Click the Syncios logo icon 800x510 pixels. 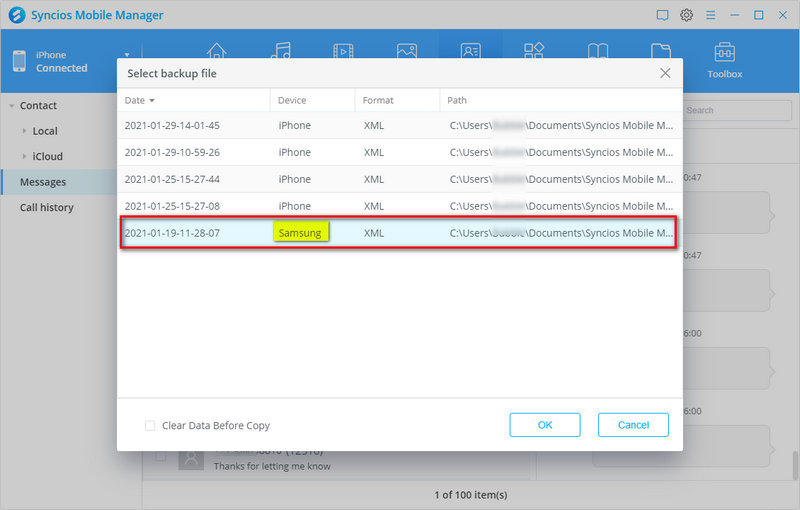[17, 15]
